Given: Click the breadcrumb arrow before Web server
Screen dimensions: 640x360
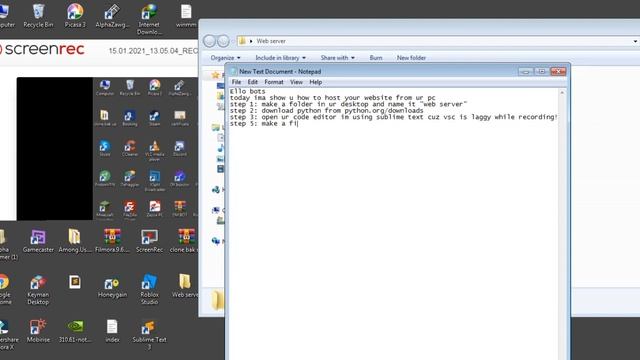Looking at the screenshot, I should pos(251,41).
